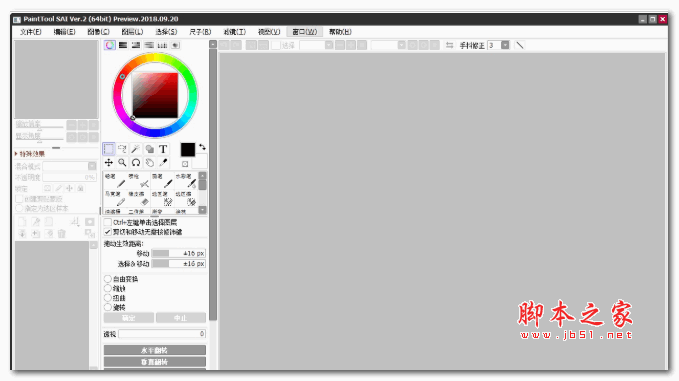This screenshot has width=679, height=381.
Task: Choose the 选区笔 selection pen
Action: pos(162,199)
